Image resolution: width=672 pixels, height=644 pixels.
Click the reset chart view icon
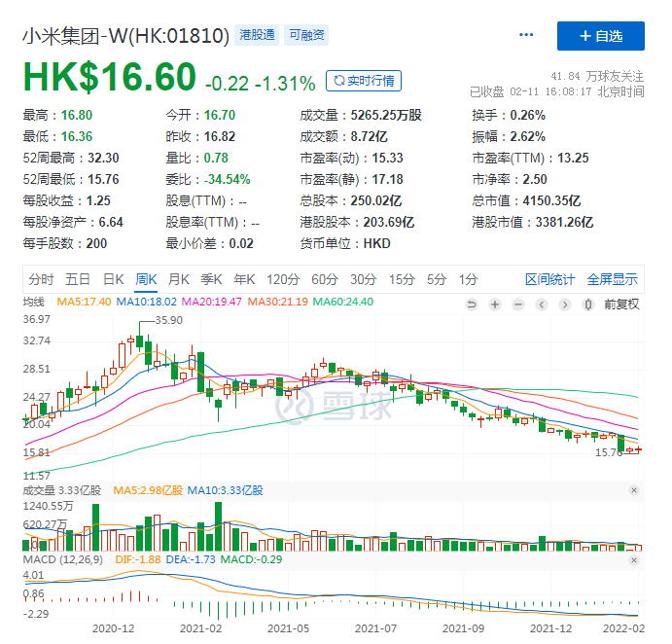(x=472, y=304)
